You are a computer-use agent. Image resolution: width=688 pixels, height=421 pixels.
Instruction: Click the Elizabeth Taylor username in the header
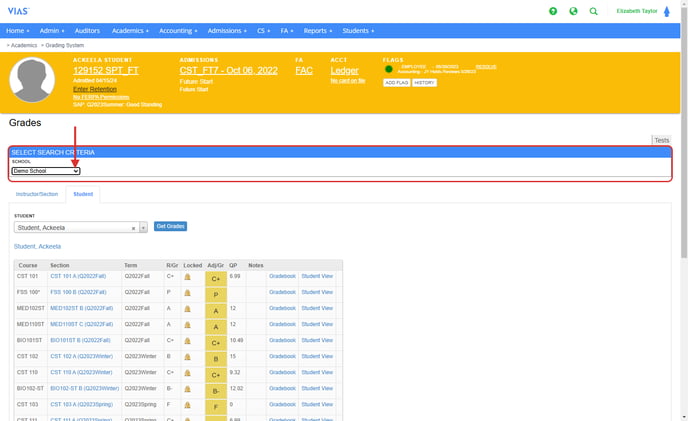637,11
